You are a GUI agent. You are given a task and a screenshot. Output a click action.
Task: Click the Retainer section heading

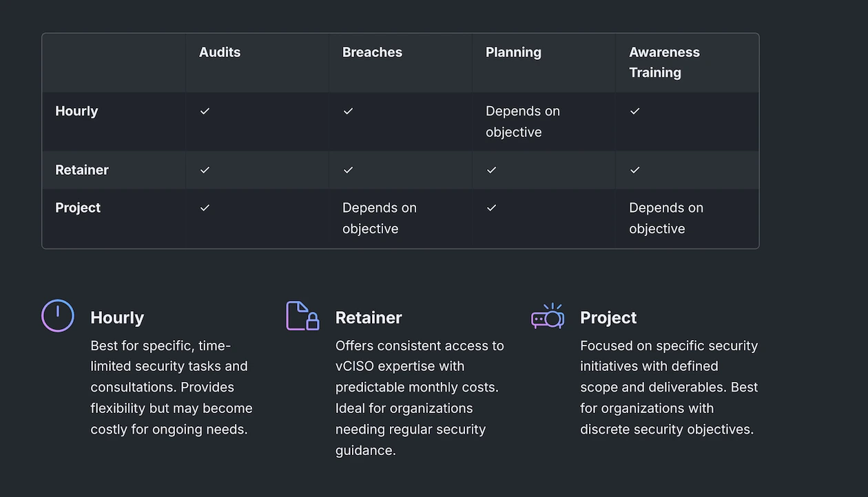(369, 317)
